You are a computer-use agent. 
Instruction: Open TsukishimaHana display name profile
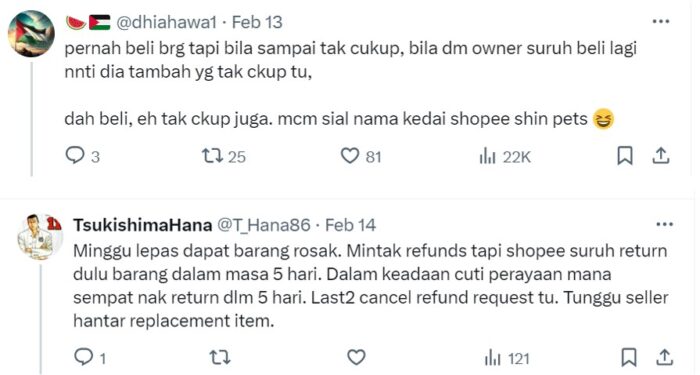143,225
